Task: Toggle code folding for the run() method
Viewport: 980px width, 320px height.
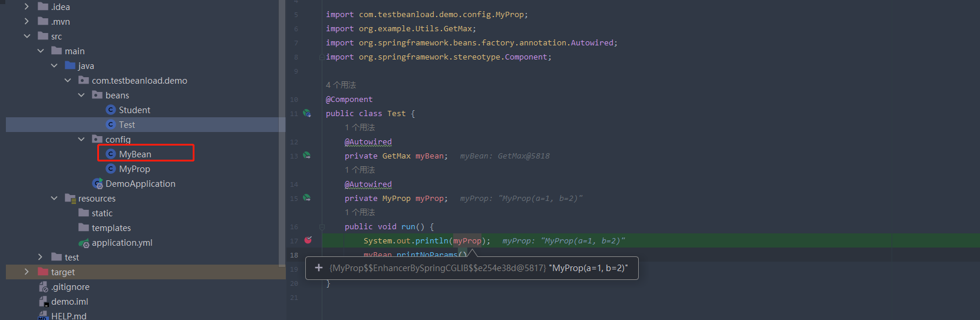Action: point(322,227)
